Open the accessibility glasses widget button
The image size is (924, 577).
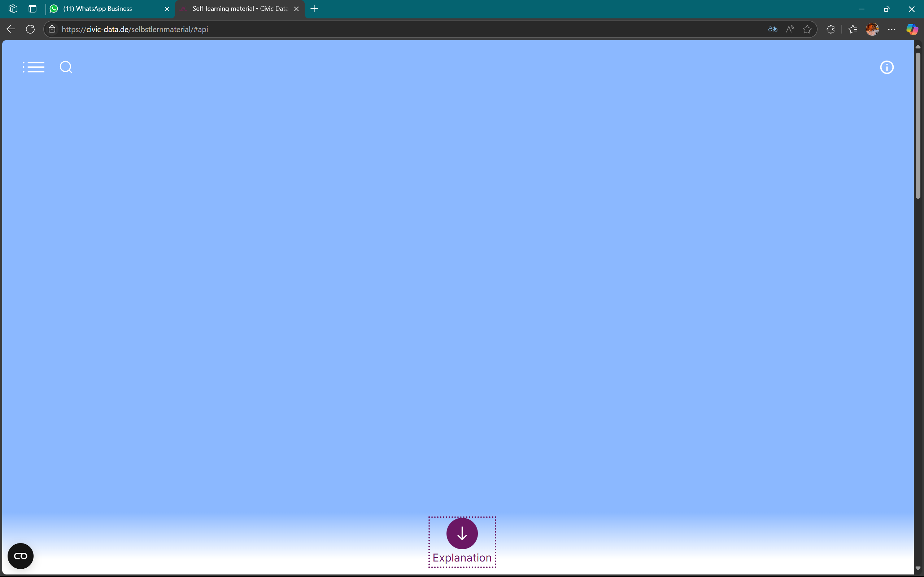pyautogui.click(x=21, y=556)
